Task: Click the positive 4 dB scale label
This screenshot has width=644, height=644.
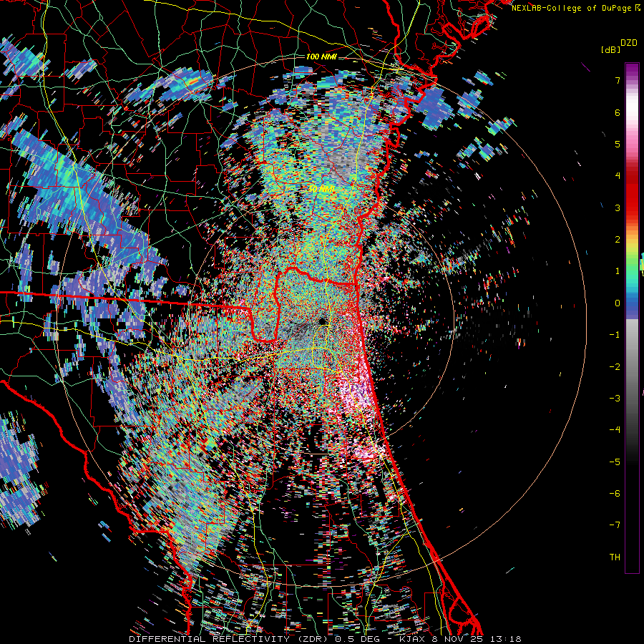Action: 618,175
